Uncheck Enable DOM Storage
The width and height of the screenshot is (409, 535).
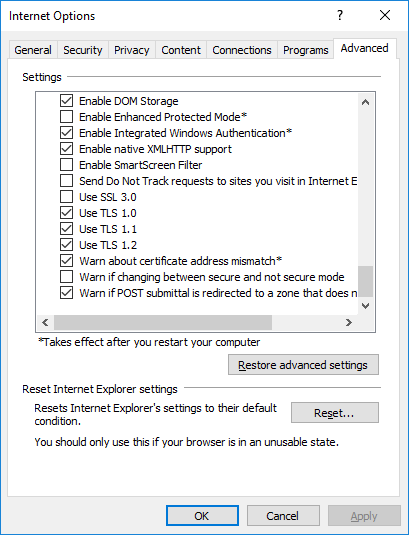[66, 101]
